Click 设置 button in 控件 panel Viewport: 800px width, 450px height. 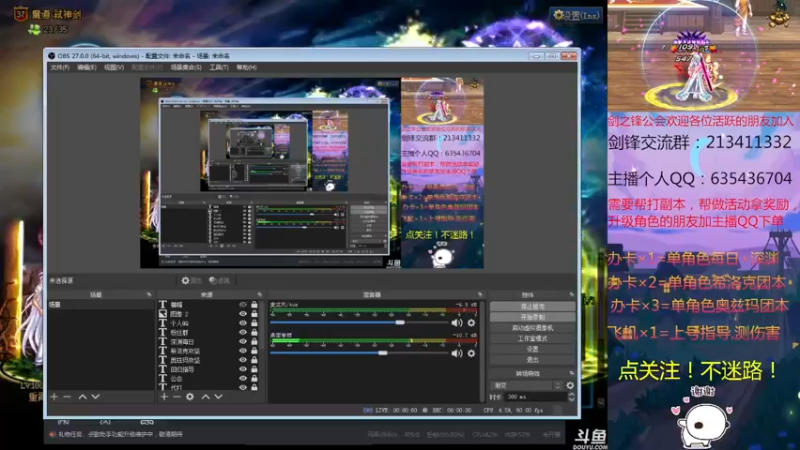click(532, 349)
